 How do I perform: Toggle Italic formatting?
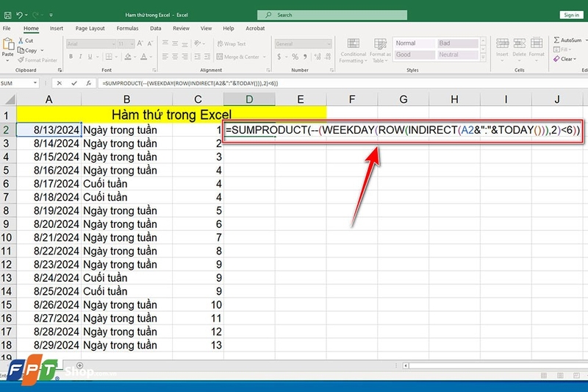pos(80,57)
